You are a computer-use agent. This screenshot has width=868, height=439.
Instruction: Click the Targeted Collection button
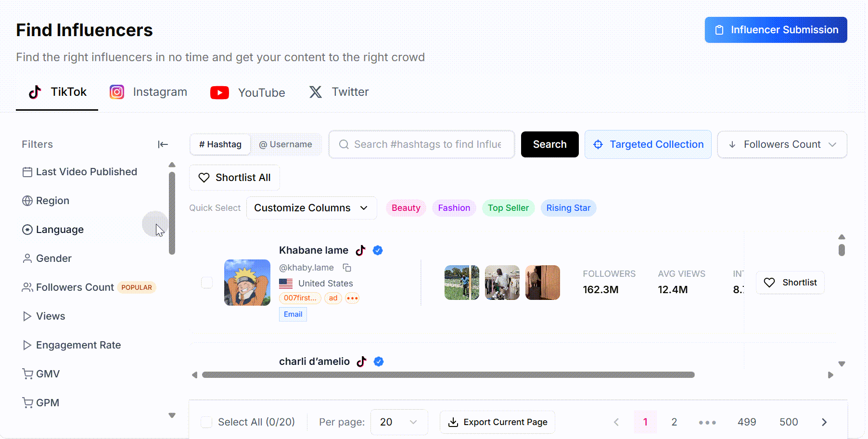coord(648,144)
